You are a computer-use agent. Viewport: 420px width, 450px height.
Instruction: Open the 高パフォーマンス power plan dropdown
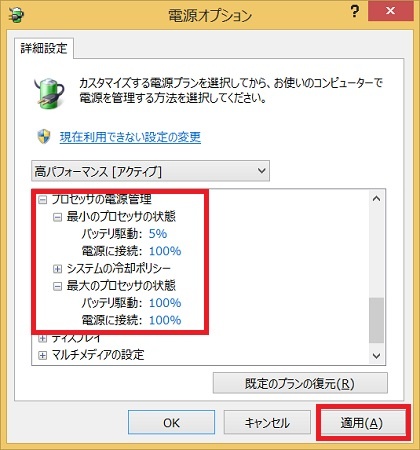click(x=150, y=171)
